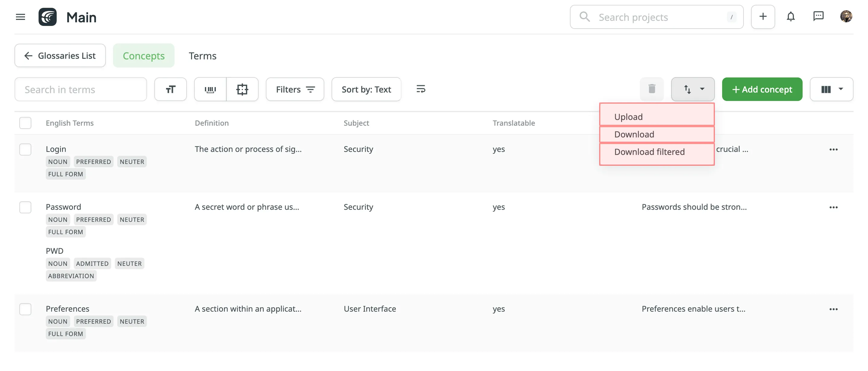Open the Sort by: Text control
The image size is (868, 371).
point(366,89)
